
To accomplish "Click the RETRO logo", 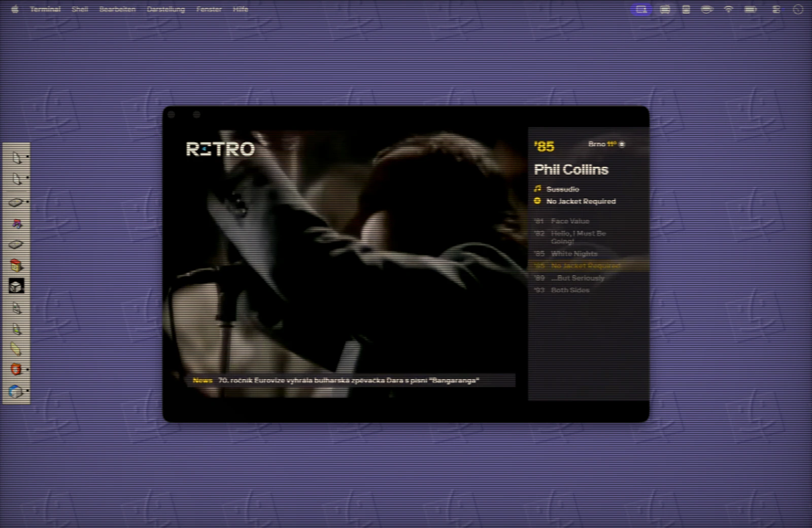I will (x=220, y=149).
